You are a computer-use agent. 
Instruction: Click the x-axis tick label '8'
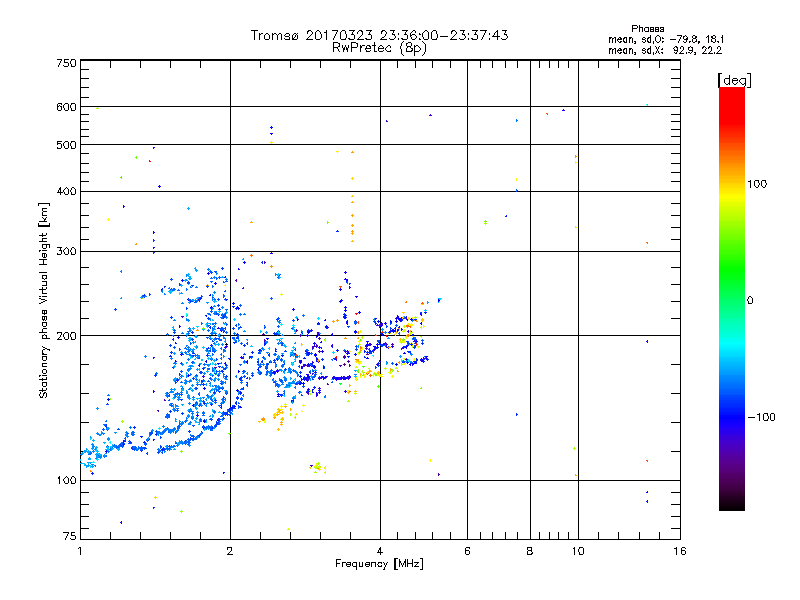coord(530,551)
